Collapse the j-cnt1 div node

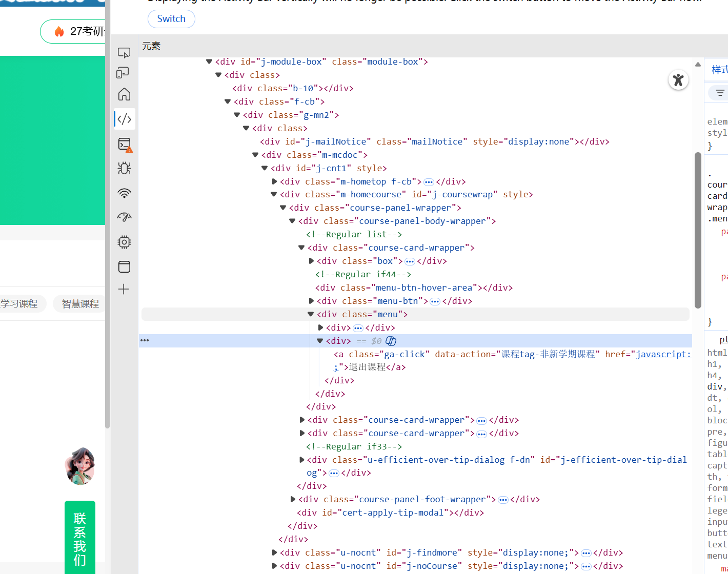click(265, 168)
